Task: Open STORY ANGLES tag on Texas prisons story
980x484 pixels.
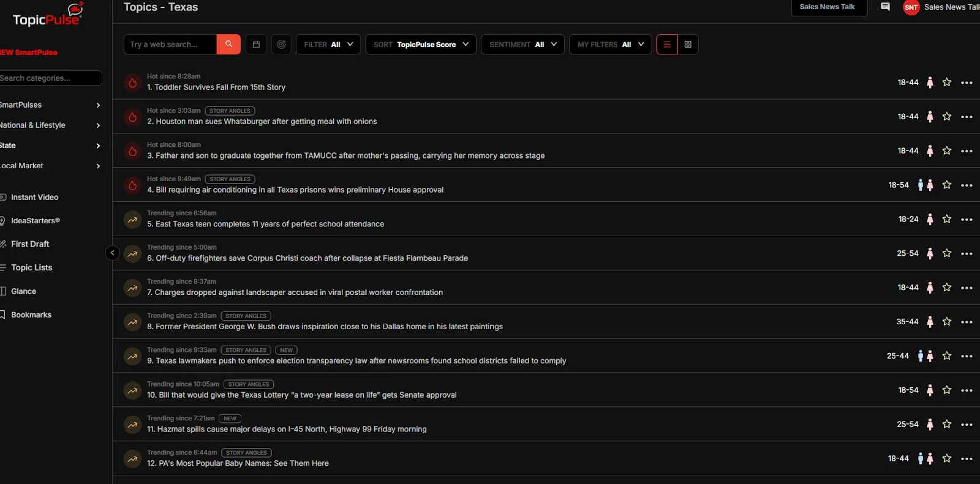Action: click(x=230, y=179)
